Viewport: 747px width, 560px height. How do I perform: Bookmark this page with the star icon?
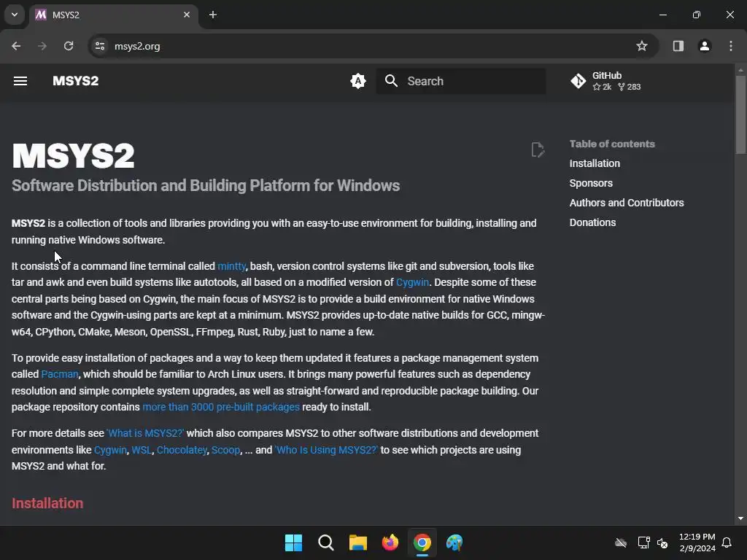click(x=642, y=46)
